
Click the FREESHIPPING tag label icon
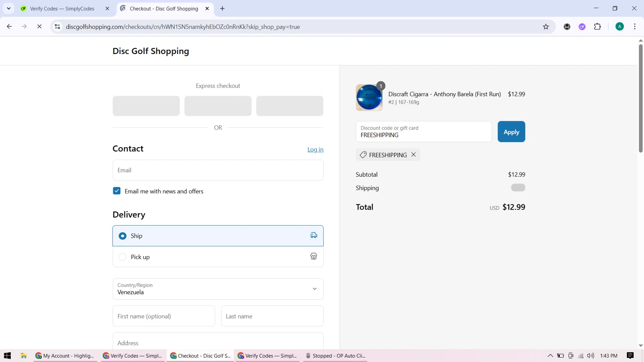click(x=363, y=155)
